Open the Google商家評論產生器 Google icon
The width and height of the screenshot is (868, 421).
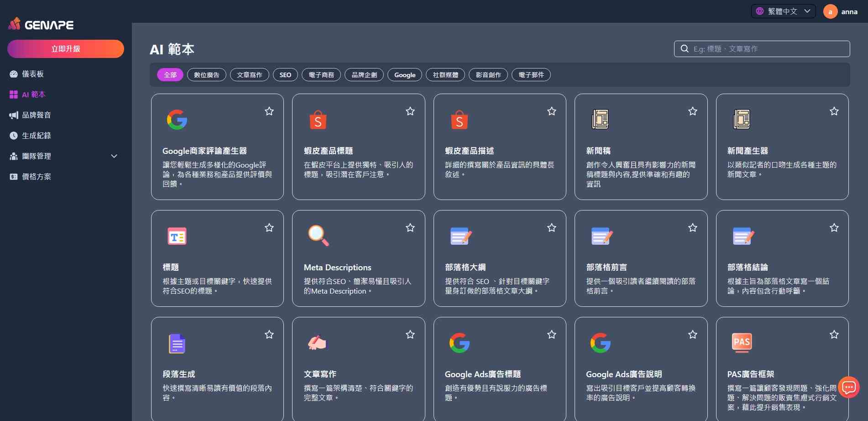pyautogui.click(x=177, y=120)
